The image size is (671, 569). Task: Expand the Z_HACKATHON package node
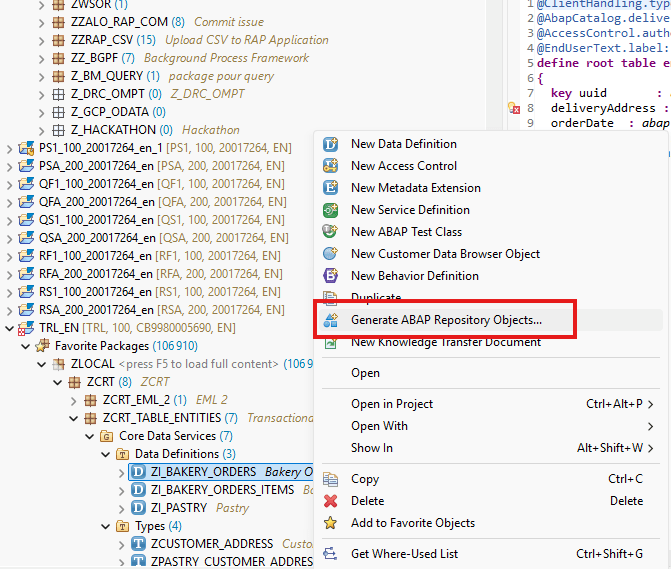pos(42,130)
